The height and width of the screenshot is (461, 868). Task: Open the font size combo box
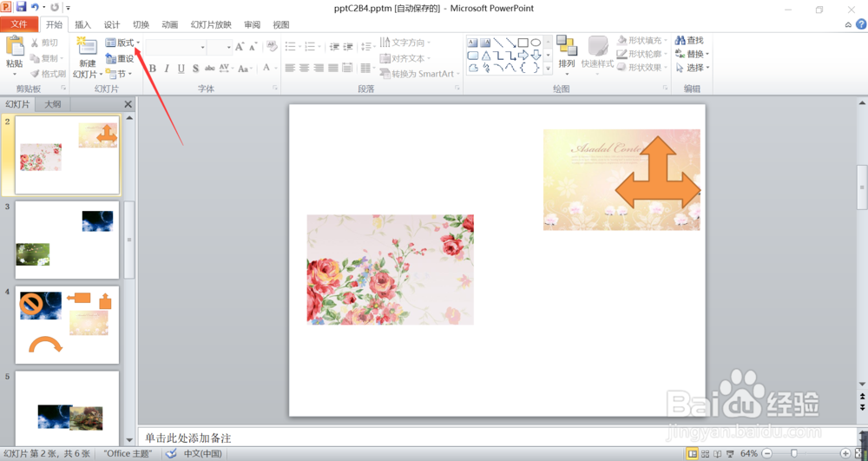[220, 47]
